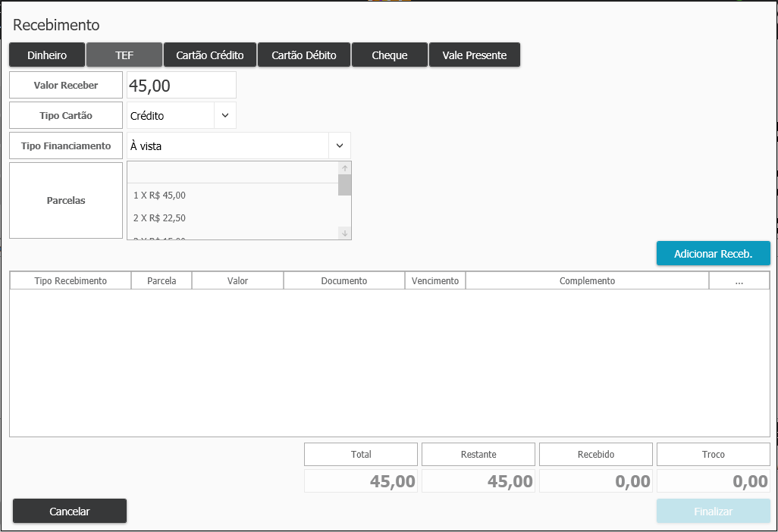Screen dimensions: 778x532
Task: Open the Tipo Cartão dropdown
Action: point(225,116)
